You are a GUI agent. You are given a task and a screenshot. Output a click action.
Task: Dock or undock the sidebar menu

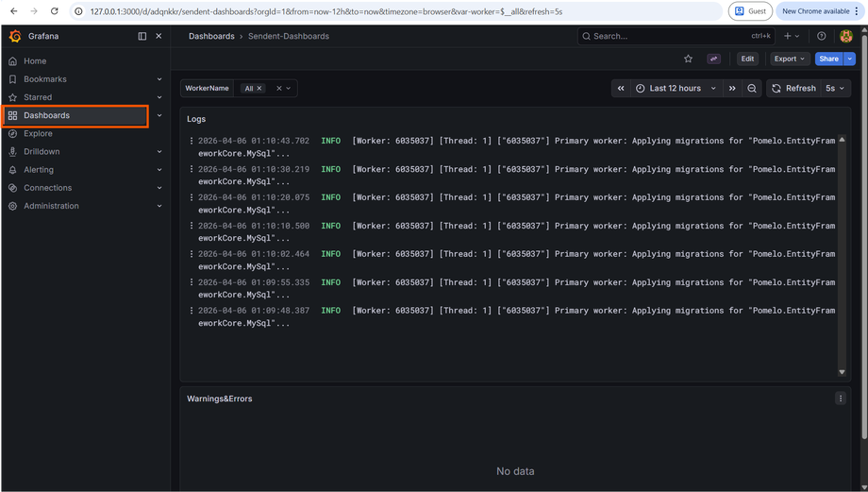pos(142,36)
